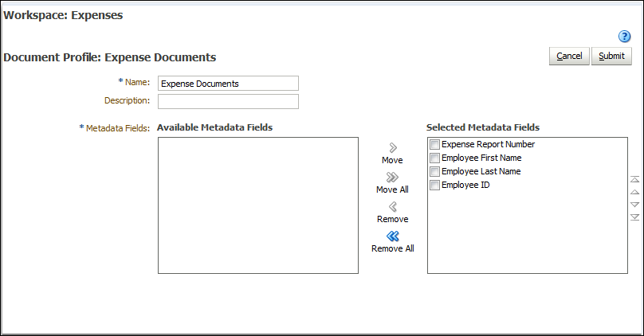Select the Employee First Name text
The width and height of the screenshot is (644, 336).
[x=481, y=158]
